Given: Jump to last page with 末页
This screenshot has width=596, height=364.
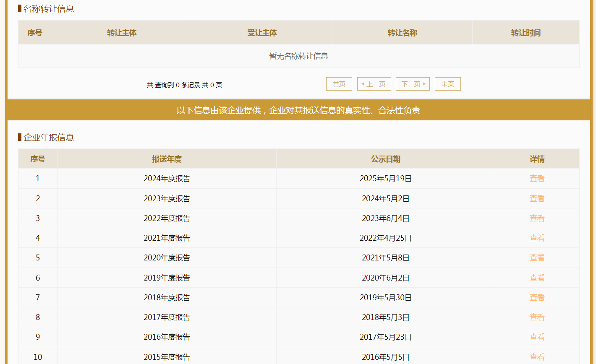Looking at the screenshot, I should click(x=447, y=84).
